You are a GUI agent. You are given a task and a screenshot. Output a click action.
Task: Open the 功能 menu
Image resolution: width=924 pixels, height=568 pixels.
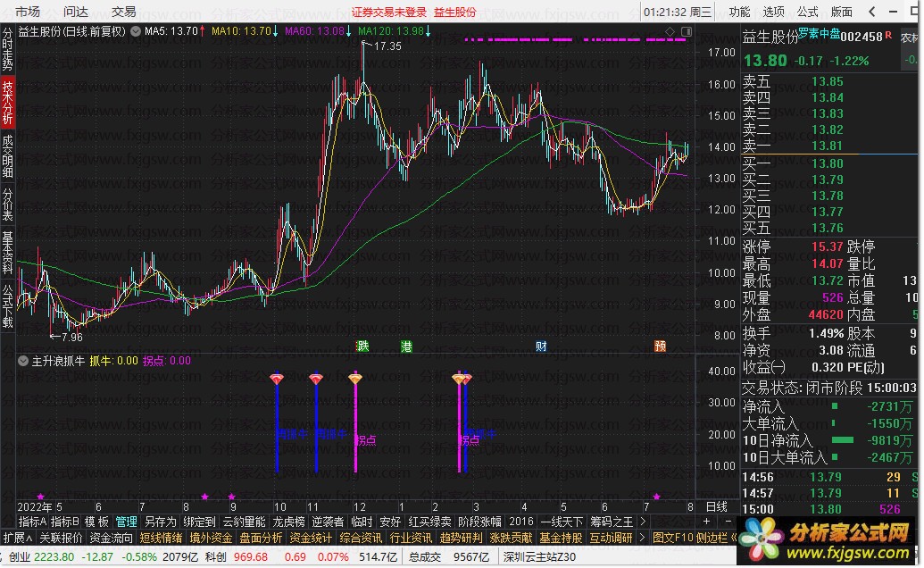coord(739,12)
